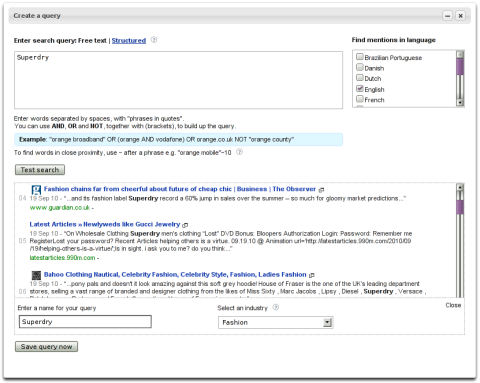Open Bahoo Clothing result thumbnail icon
This screenshot has width=480, height=383.
(x=36, y=275)
